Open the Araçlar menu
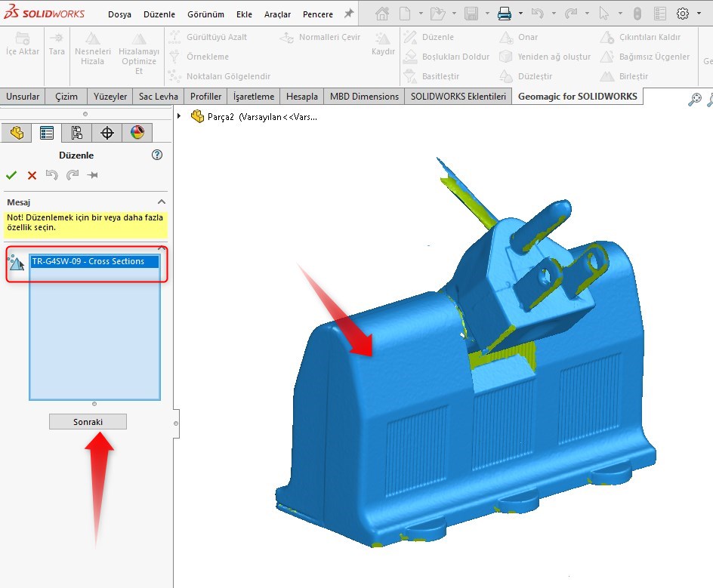Screen dimensions: 713x588 click(277, 14)
